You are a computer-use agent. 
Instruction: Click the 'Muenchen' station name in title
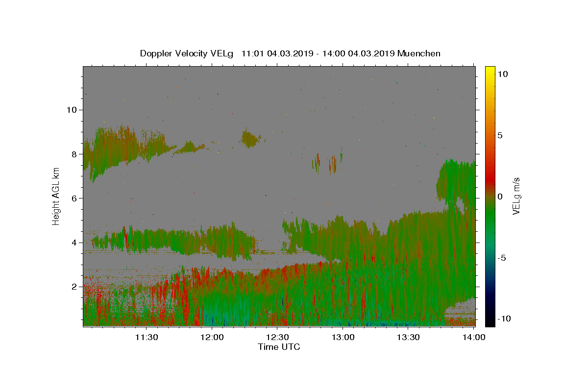pyautogui.click(x=419, y=53)
